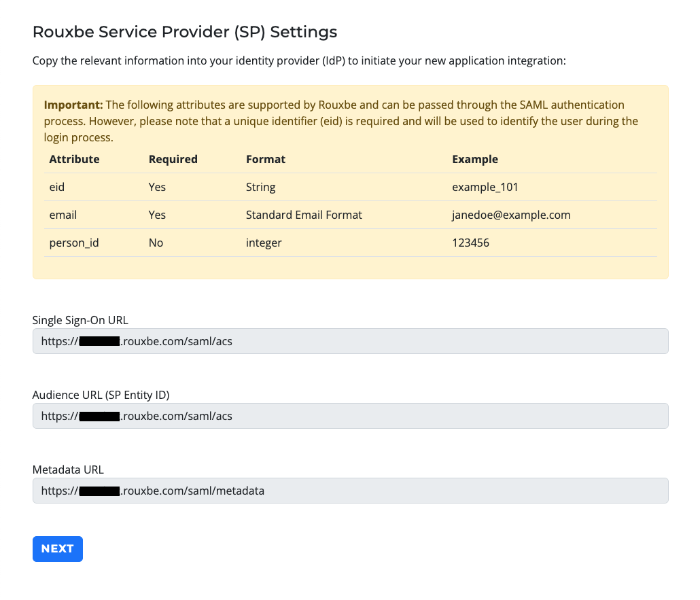Screen dimensions: 700x600
Task: Click the bold 'Important:' text
Action: click(73, 105)
